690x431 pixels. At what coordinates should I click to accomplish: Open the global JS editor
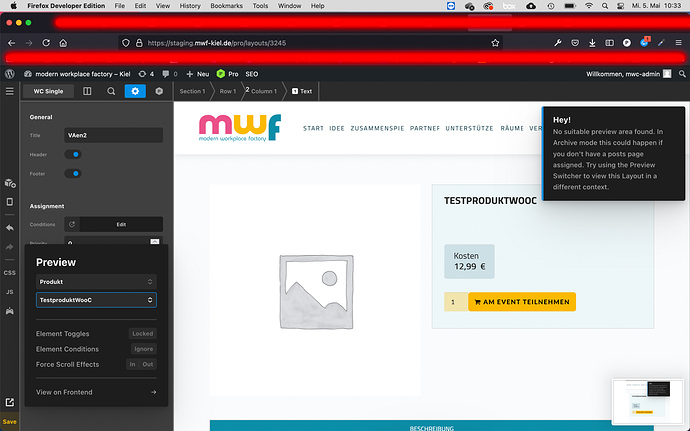point(10,292)
